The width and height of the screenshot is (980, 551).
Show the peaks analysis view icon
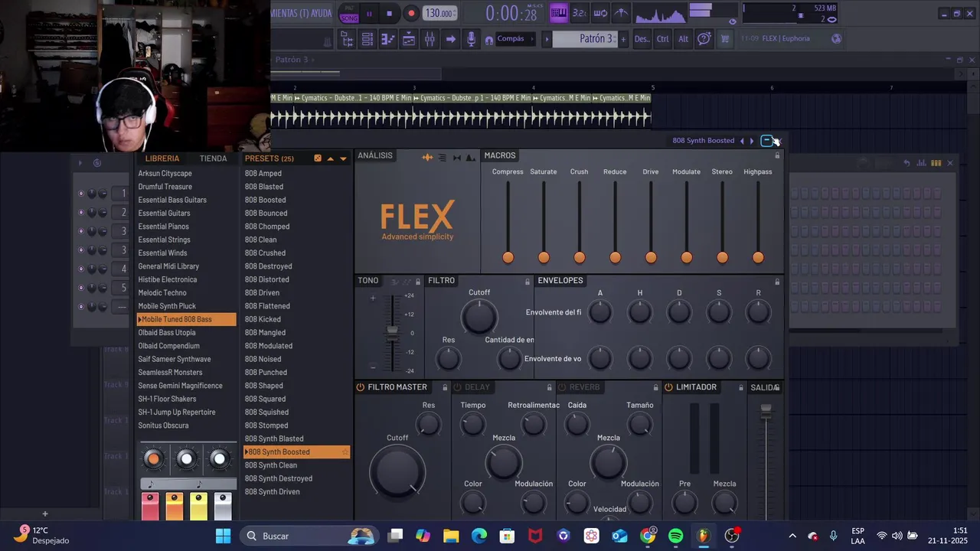coord(470,158)
